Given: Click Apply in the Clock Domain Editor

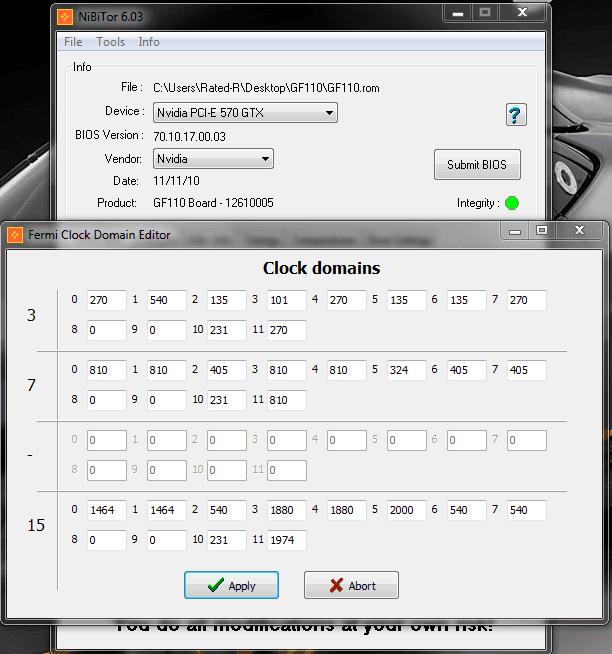Looking at the screenshot, I should [x=232, y=585].
